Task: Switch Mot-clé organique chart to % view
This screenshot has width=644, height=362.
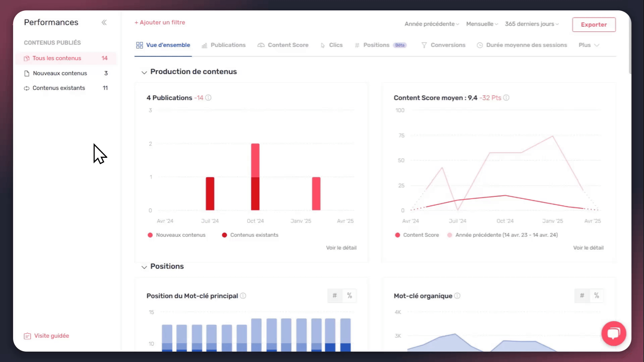Action: (x=596, y=296)
